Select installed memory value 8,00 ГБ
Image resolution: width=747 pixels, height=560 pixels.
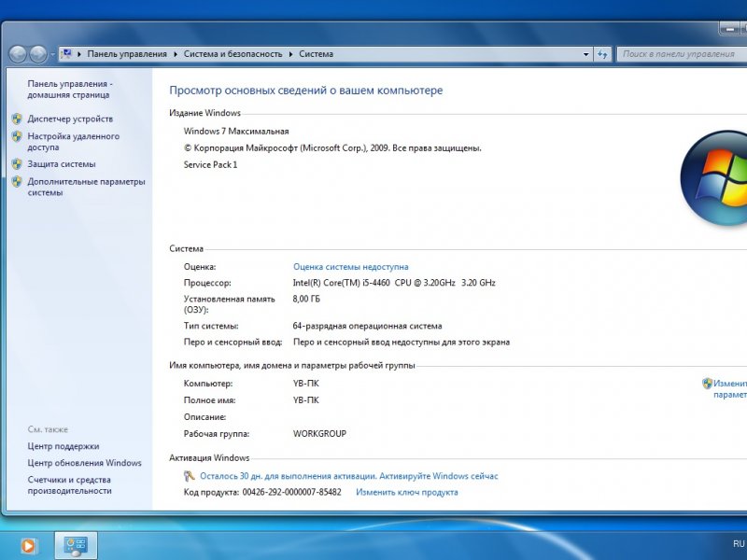tap(306, 299)
